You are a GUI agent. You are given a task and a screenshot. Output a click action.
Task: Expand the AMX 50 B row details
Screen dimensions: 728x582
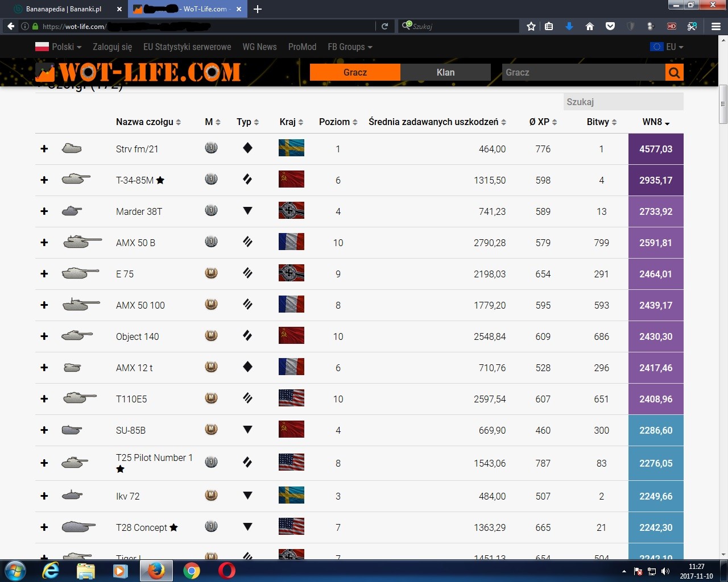44,243
